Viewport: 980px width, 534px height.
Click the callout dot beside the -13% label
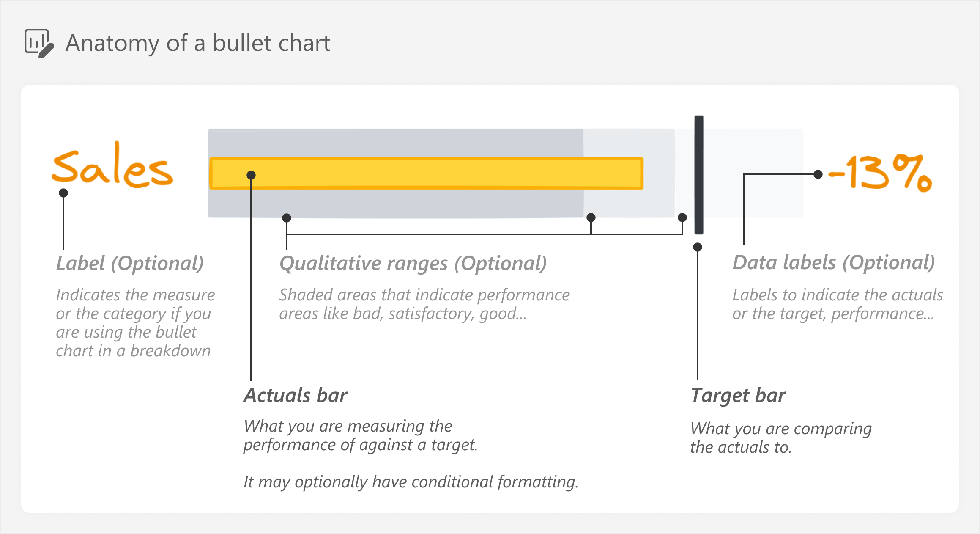point(818,174)
